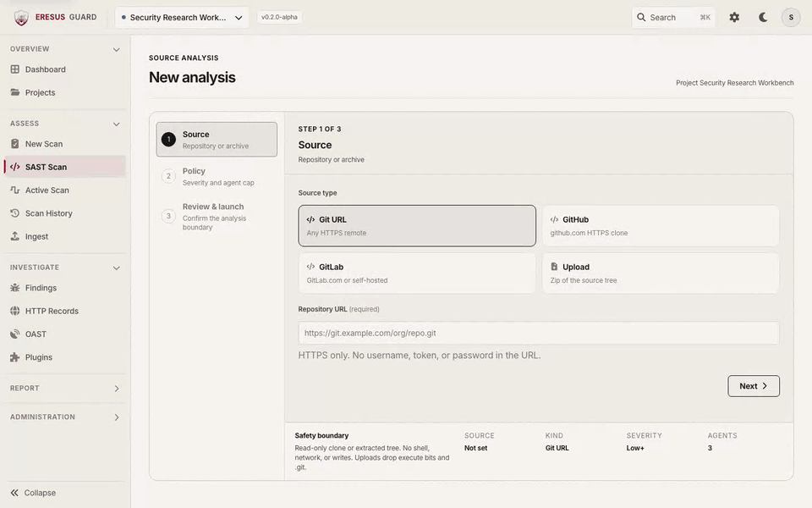Image resolution: width=812 pixels, height=508 pixels.
Task: Click the 'Low+' severity value
Action: point(635,448)
